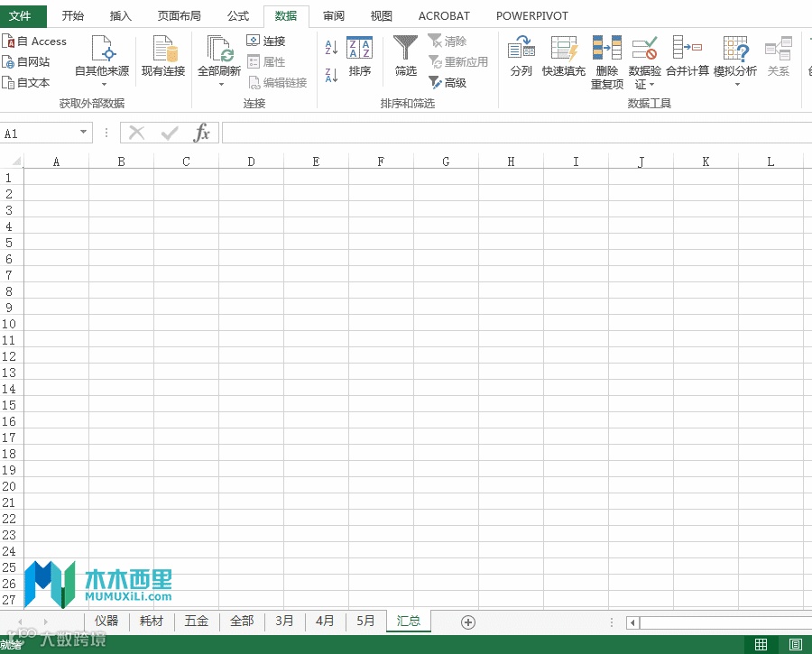The height and width of the screenshot is (654, 812).
Task: Open the 4月 sheet tab
Action: 325,621
